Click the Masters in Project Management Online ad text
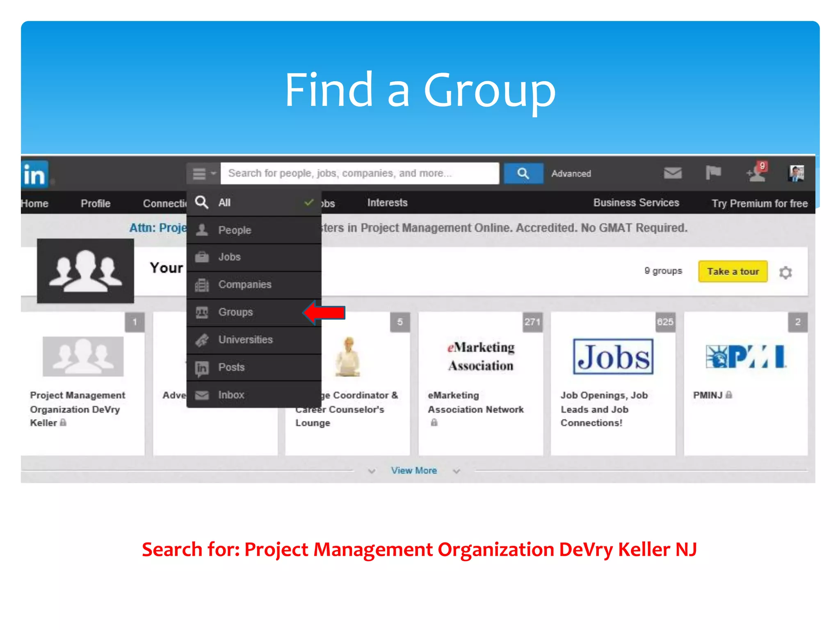Image resolution: width=840 pixels, height=630 pixels. [504, 228]
